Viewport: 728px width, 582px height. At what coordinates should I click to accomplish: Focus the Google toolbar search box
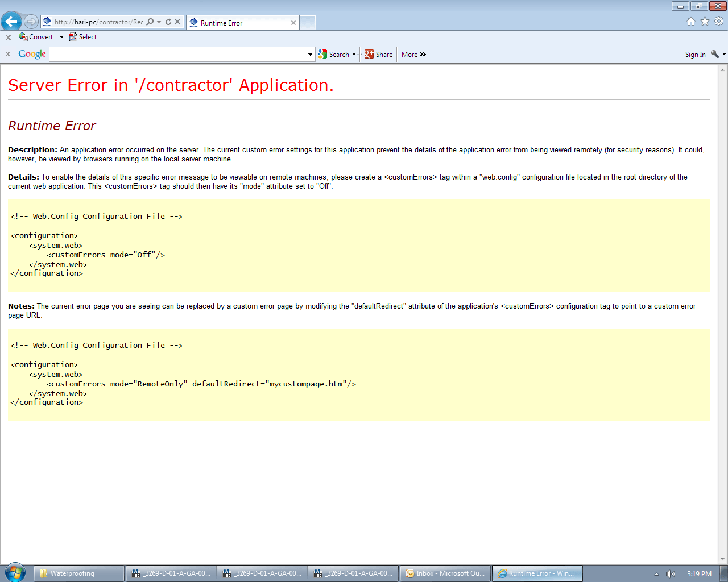point(178,55)
